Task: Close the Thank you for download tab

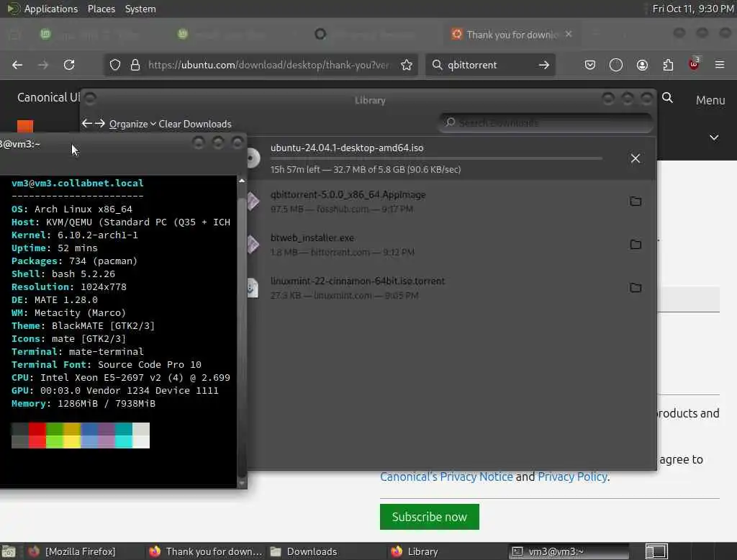Action: pos(569,35)
